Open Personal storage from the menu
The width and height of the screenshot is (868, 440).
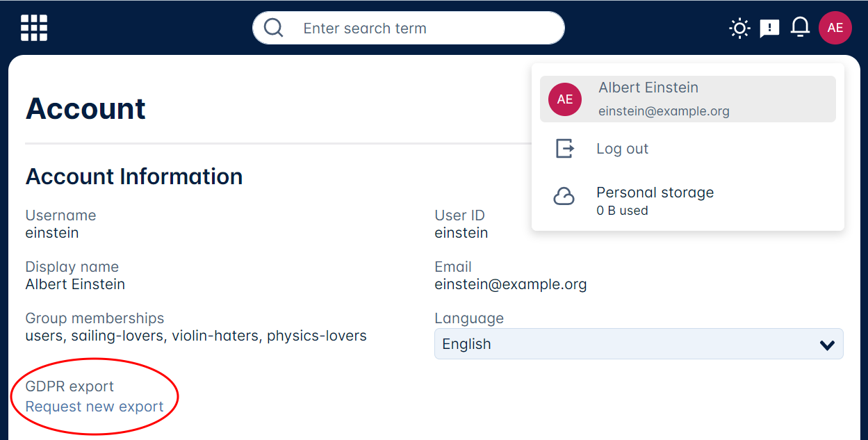[x=655, y=193]
